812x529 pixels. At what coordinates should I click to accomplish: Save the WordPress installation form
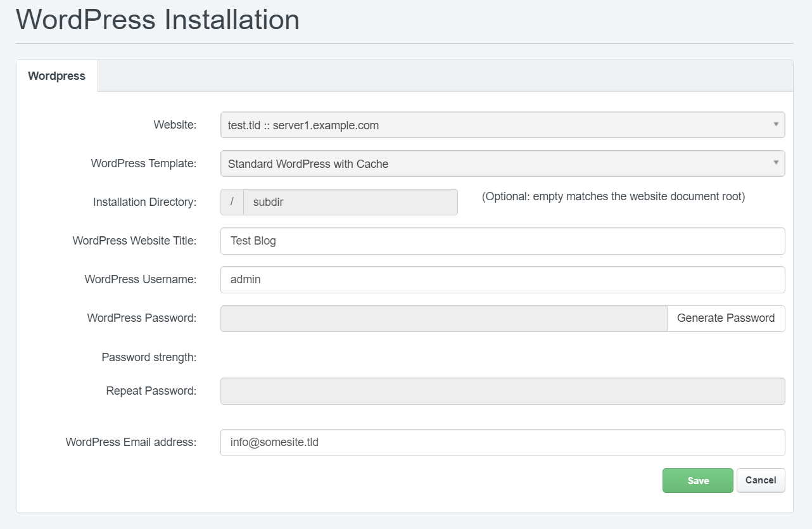click(698, 480)
